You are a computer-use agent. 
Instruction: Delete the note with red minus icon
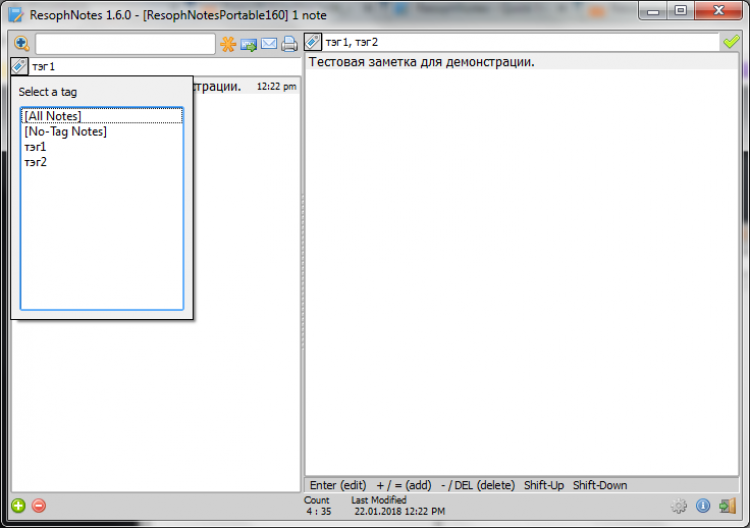point(39,506)
